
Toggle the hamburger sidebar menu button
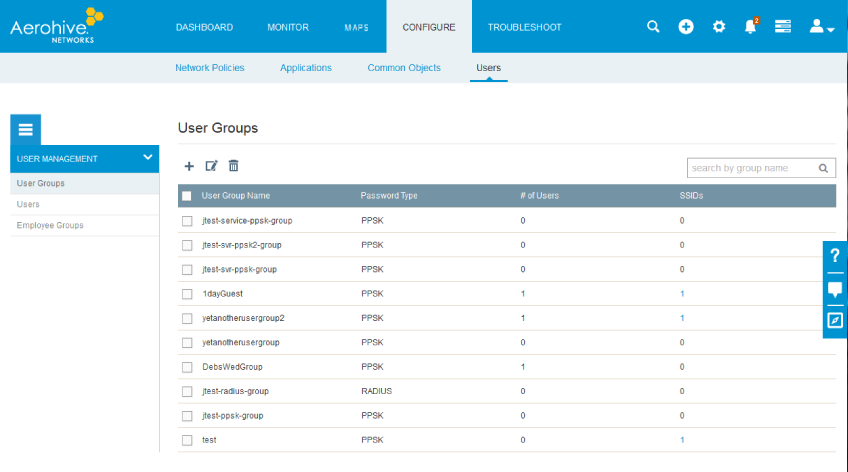click(x=25, y=130)
